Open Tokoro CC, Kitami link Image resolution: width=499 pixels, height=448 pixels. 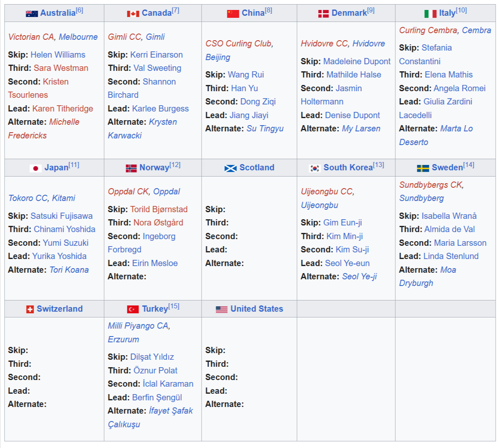click(x=42, y=198)
